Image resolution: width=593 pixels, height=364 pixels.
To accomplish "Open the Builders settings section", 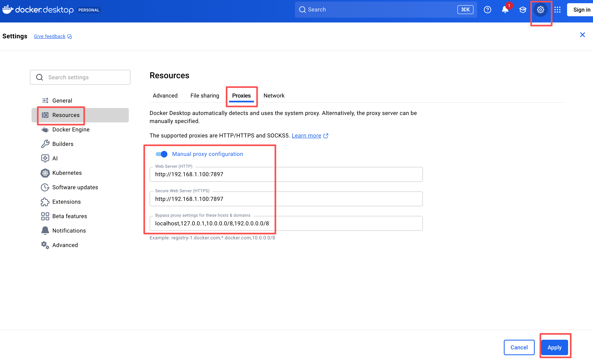I will [63, 144].
